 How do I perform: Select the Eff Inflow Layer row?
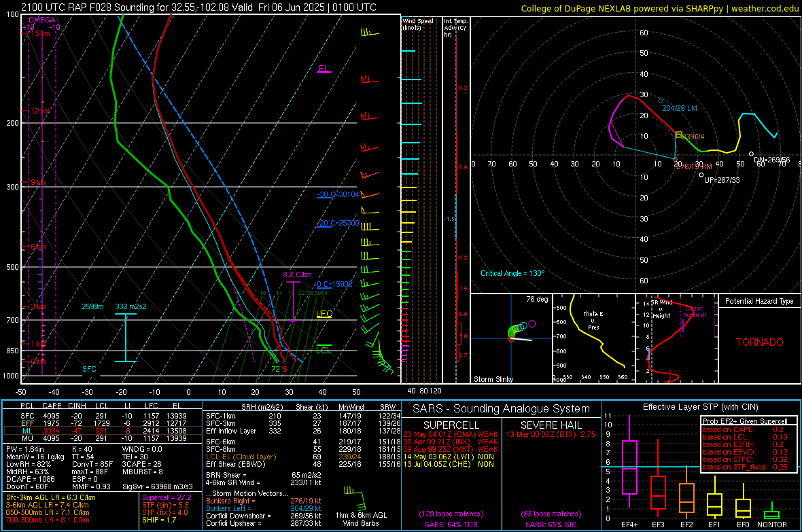click(x=303, y=431)
